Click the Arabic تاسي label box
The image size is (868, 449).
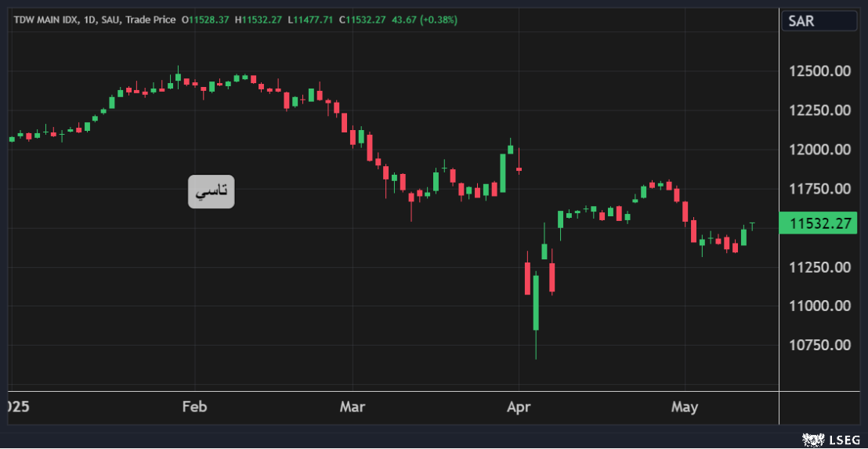[x=211, y=191]
